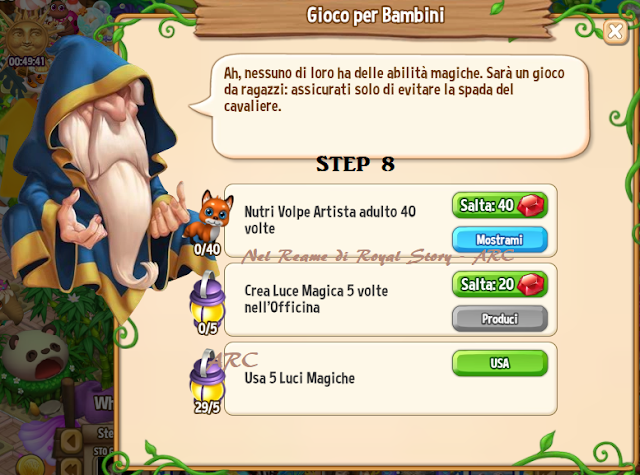
Task: Open the sun timer icon
Action: pos(25,41)
